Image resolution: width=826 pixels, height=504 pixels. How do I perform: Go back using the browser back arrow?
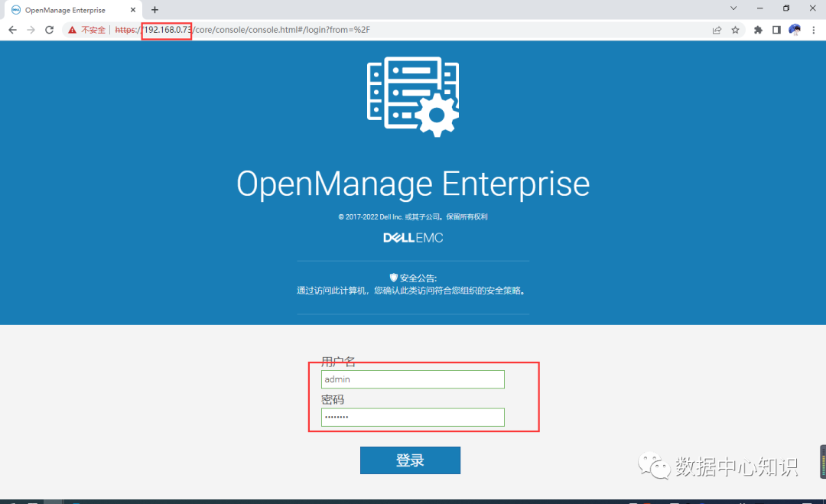coord(13,30)
